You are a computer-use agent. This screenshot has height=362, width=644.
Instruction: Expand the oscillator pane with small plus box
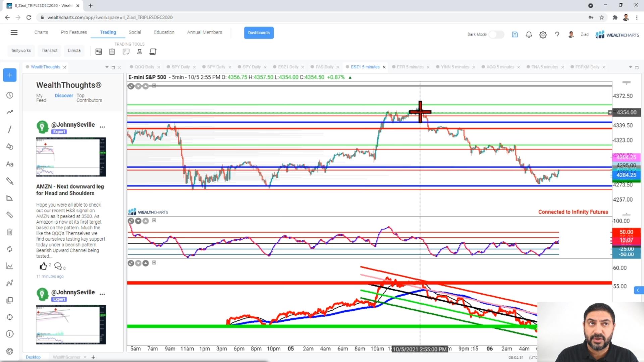[154, 221]
